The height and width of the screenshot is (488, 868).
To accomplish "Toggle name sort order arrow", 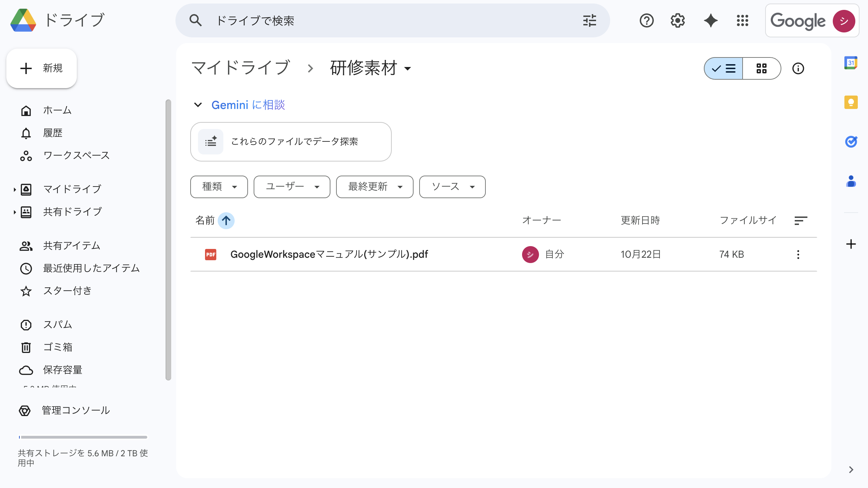I will point(226,220).
